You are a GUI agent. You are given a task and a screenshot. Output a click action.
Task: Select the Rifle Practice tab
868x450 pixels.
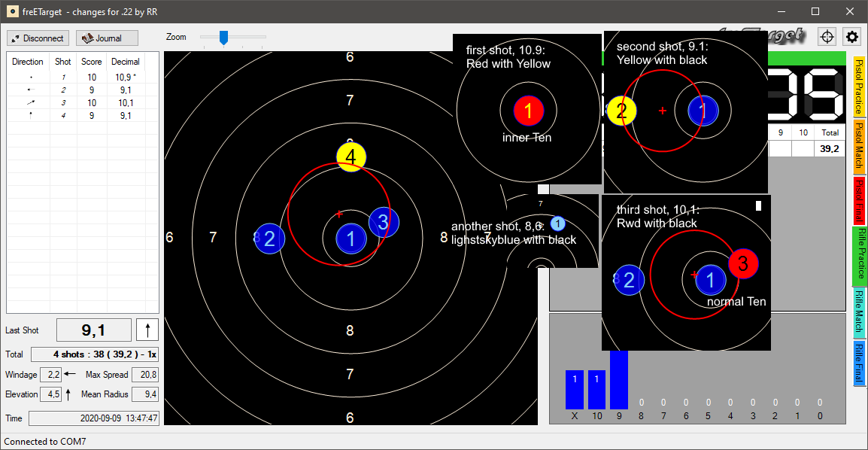[x=859, y=256]
